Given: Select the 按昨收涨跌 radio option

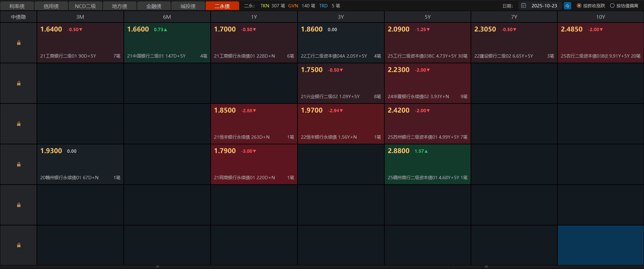Looking at the screenshot, I should click(579, 6).
